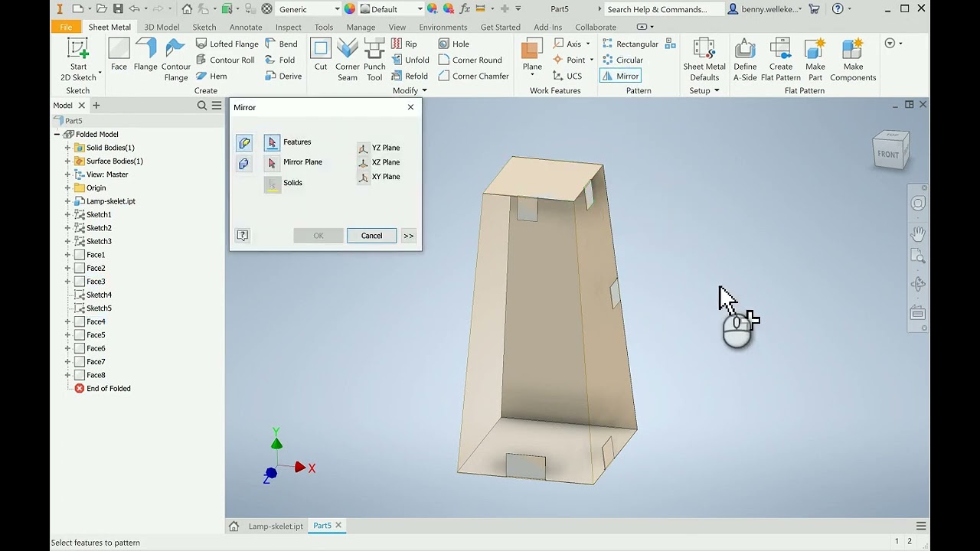Screen dimensions: 980x551
Task: Toggle Mirror a solid mode
Action: pyautogui.click(x=244, y=164)
